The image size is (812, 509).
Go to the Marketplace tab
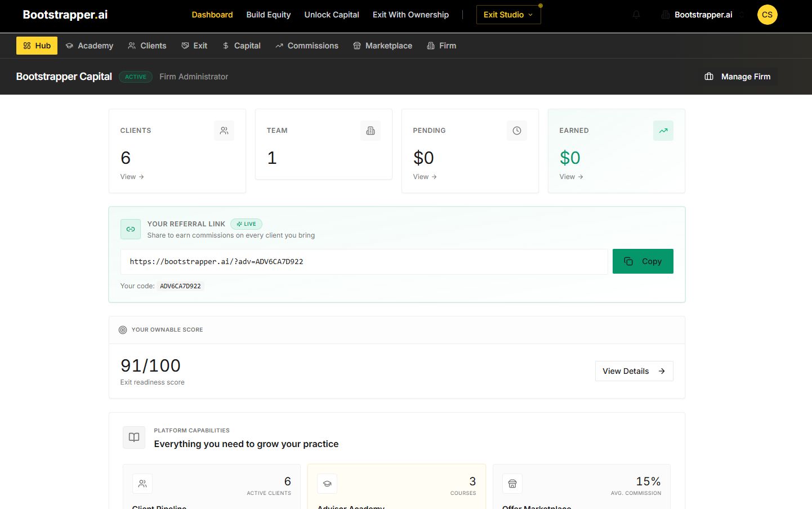pyautogui.click(x=383, y=46)
